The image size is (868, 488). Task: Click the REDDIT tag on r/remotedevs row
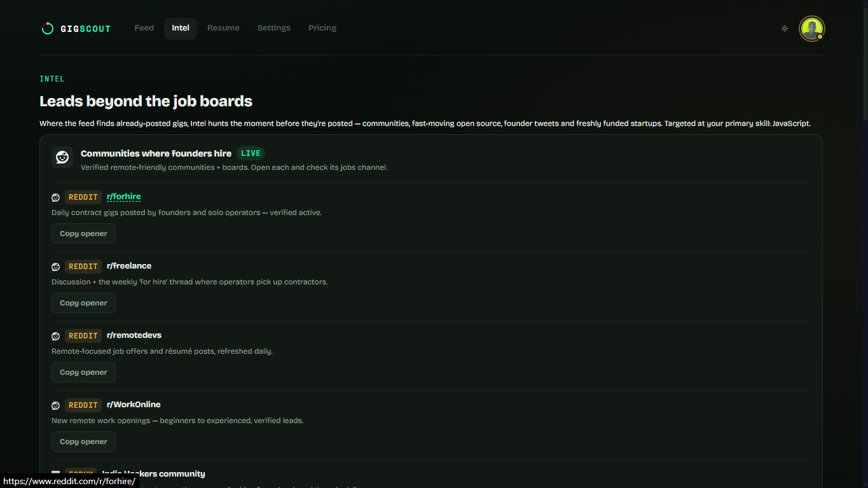click(x=83, y=336)
